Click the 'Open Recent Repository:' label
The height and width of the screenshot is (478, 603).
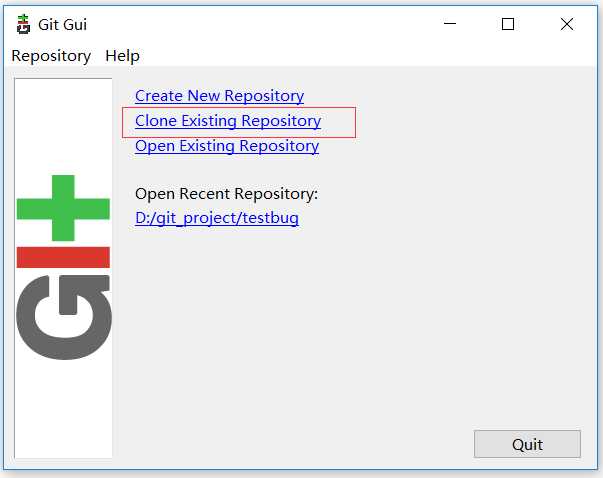click(227, 194)
